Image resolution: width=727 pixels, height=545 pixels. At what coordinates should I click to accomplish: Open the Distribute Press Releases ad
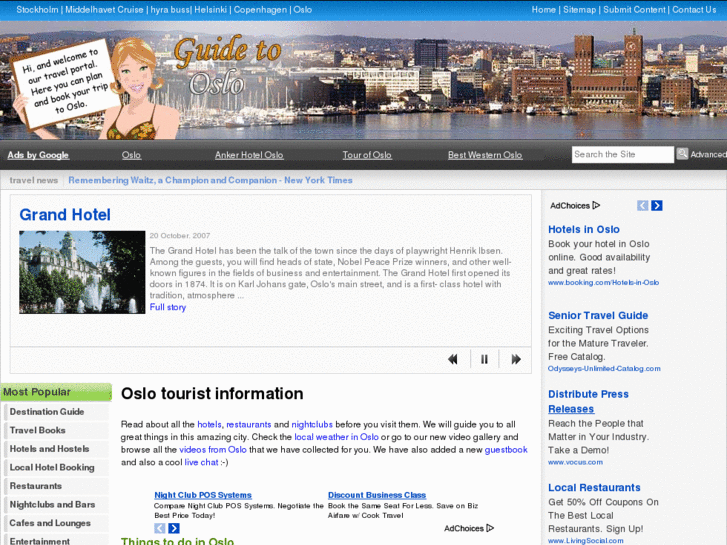(x=588, y=401)
